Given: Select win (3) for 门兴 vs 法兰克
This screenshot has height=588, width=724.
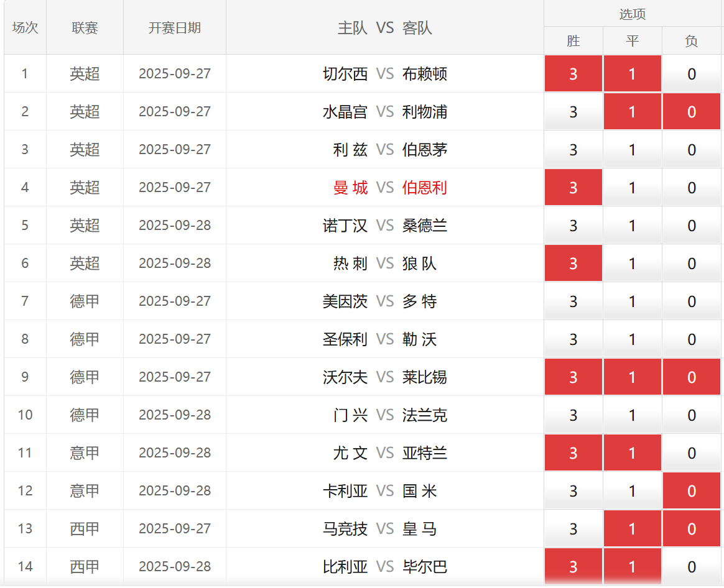Looking at the screenshot, I should pos(573,415).
